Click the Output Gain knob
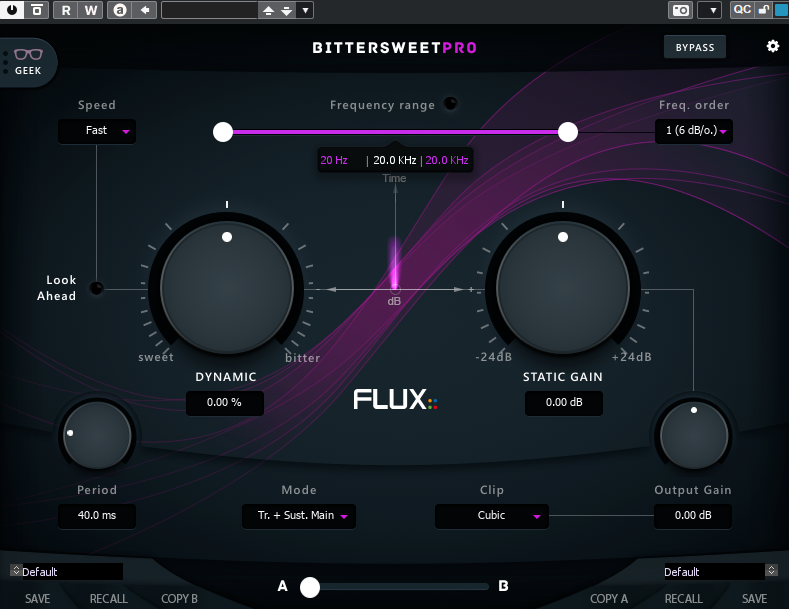The image size is (789, 609). (693, 435)
